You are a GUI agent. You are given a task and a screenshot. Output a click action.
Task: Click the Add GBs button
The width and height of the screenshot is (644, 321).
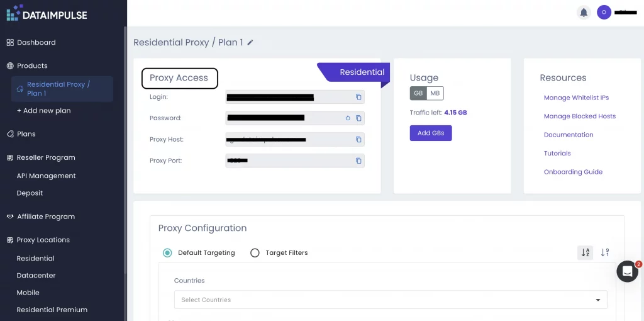pyautogui.click(x=430, y=133)
